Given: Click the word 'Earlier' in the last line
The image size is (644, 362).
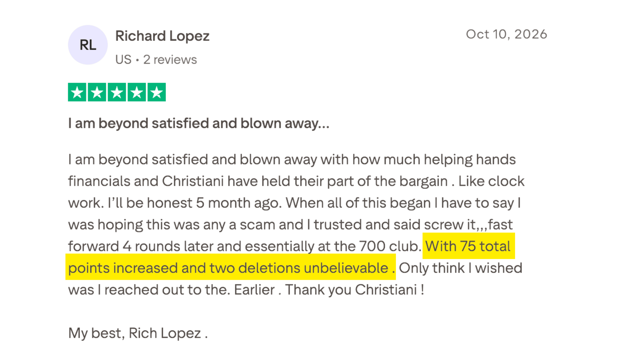Looking at the screenshot, I should (x=254, y=290).
